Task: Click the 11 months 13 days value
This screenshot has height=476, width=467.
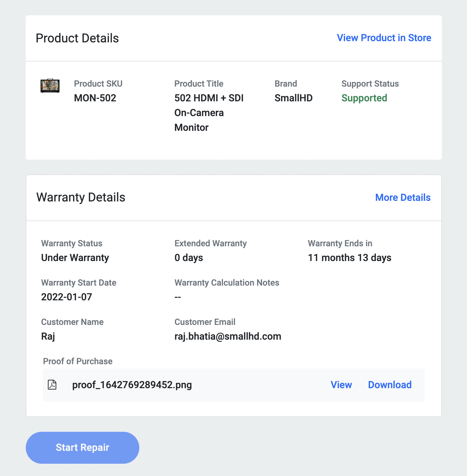Action: coord(349,258)
